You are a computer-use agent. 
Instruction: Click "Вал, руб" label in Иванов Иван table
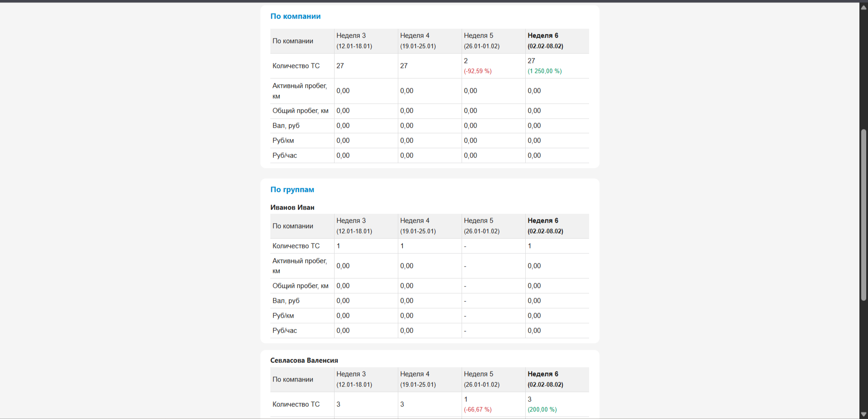click(x=286, y=301)
